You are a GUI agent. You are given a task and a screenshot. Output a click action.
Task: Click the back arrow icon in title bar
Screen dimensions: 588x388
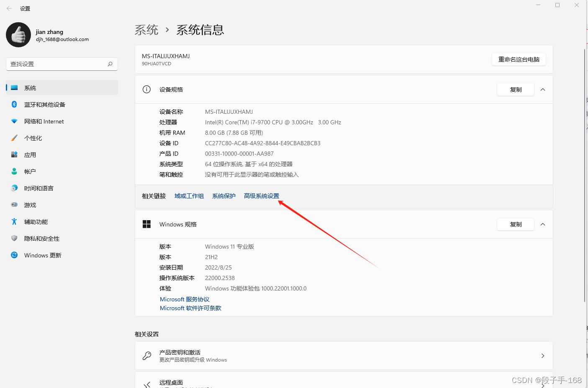pos(9,8)
